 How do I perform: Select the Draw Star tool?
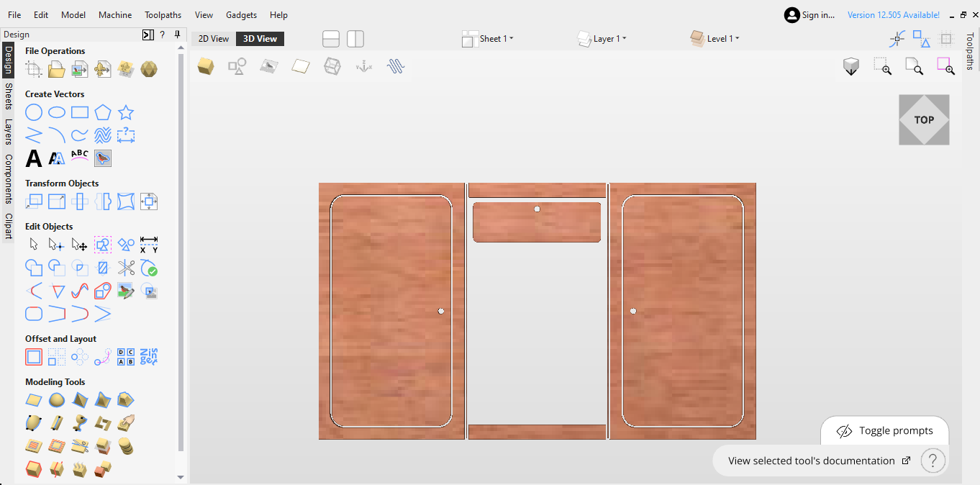tap(126, 112)
